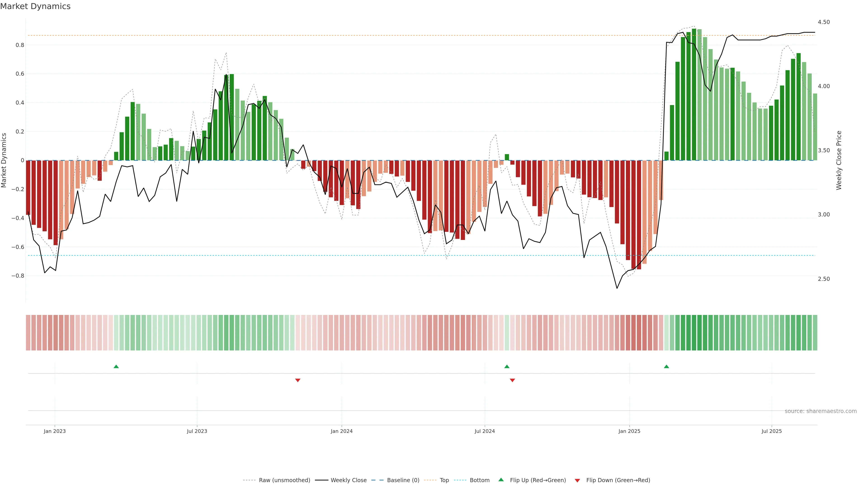Click the Jan 2024 x-axis label
868x488 pixels.
341,431
